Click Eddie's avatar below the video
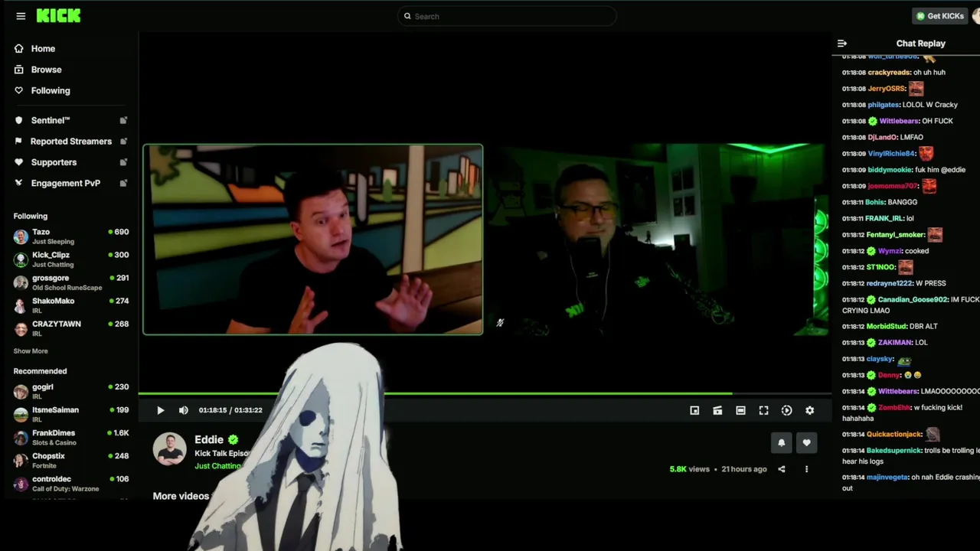The image size is (980, 551). (170, 449)
